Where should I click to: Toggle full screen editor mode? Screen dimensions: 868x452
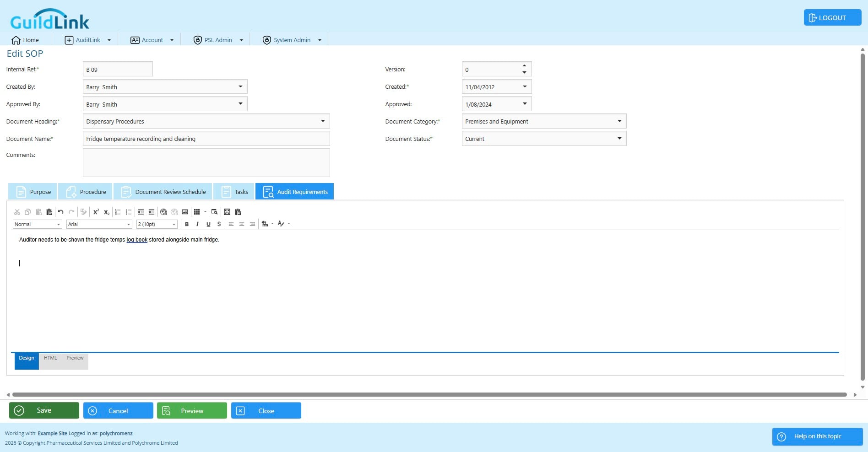point(227,212)
